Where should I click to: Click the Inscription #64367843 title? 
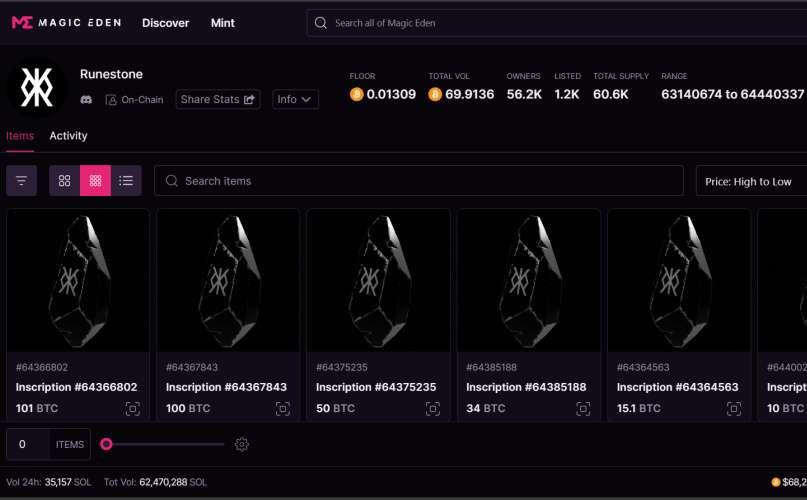click(226, 387)
